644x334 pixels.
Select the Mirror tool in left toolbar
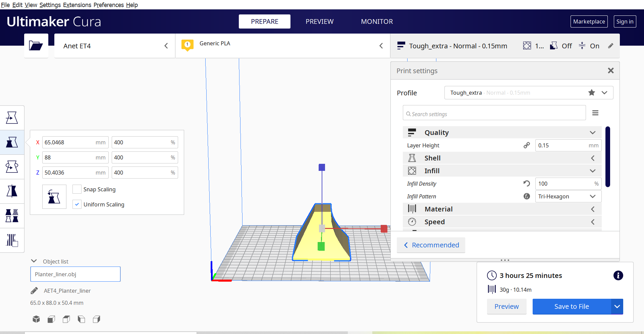(x=12, y=191)
